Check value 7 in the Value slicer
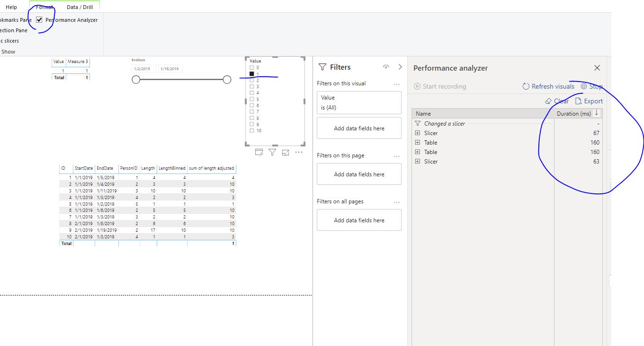This screenshot has width=644, height=346. (x=252, y=112)
